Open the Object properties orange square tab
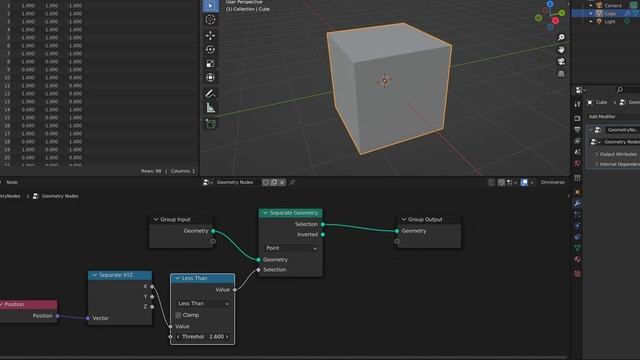Viewport: 640px width, 360px height. 577,192
